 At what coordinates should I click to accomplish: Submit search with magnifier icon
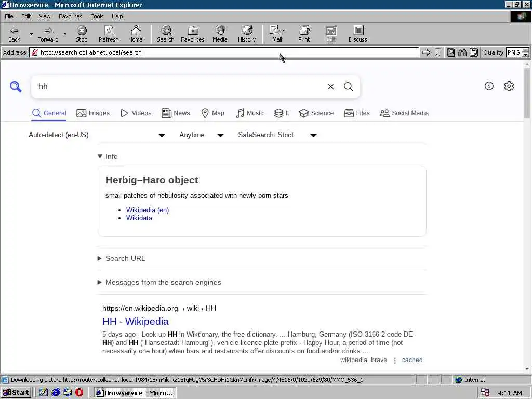[x=349, y=87]
